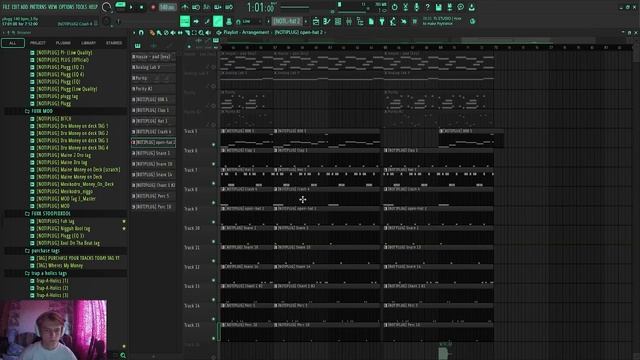Toggle the loop recording icon
The width and height of the screenshot is (640, 360).
click(229, 7)
